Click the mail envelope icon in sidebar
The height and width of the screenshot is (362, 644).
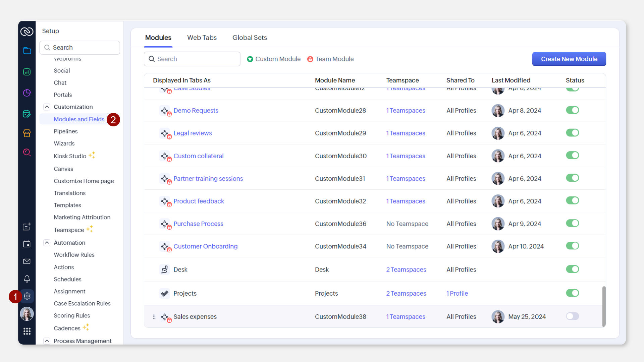pyautogui.click(x=27, y=261)
